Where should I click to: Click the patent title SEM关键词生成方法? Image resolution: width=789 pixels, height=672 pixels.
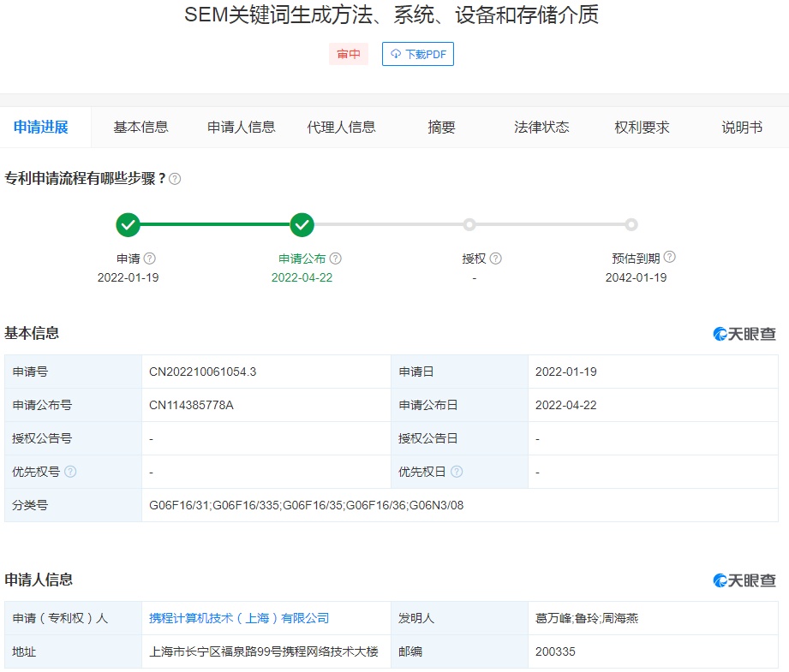392,15
